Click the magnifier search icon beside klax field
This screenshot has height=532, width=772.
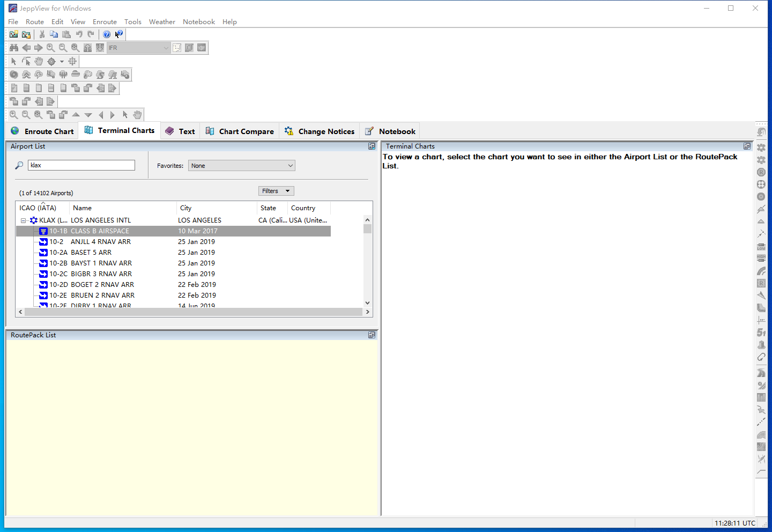(x=19, y=165)
